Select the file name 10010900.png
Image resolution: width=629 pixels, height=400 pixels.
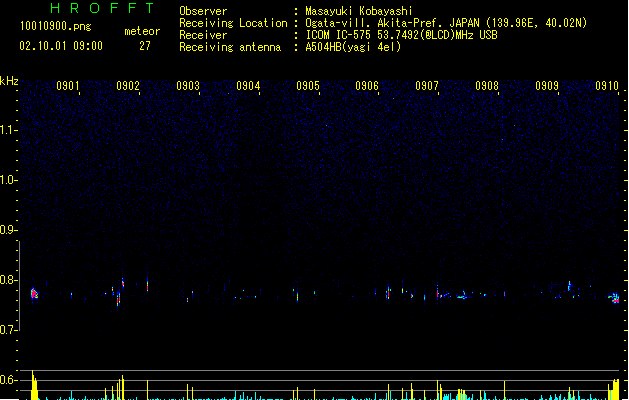56,27
